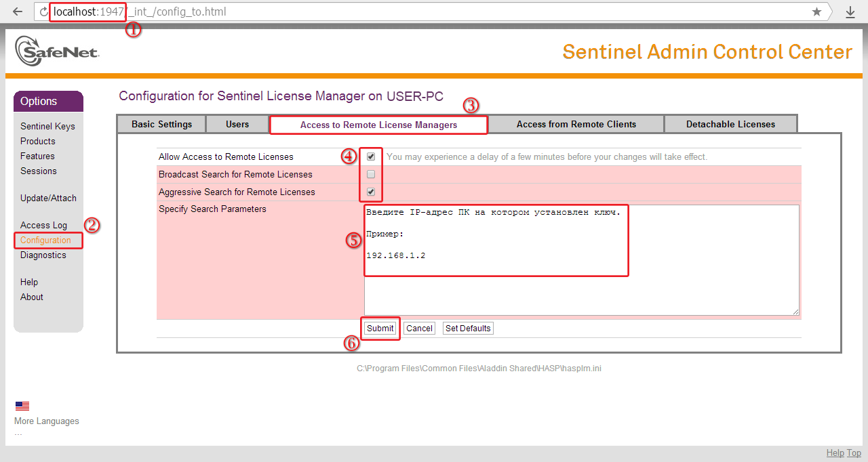This screenshot has height=462, width=868.
Task: Go to Update/Attach
Action: point(48,198)
